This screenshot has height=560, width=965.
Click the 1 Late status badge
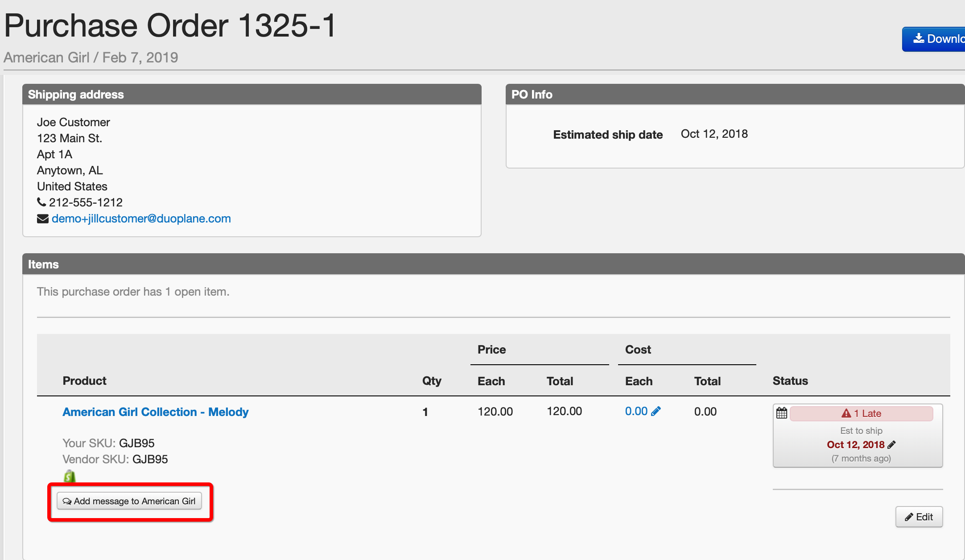[861, 413]
